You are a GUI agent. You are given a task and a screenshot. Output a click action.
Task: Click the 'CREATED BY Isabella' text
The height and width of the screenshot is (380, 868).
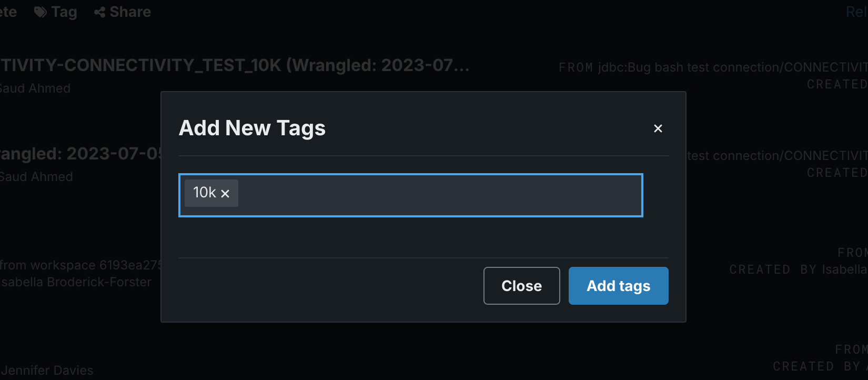point(798,269)
